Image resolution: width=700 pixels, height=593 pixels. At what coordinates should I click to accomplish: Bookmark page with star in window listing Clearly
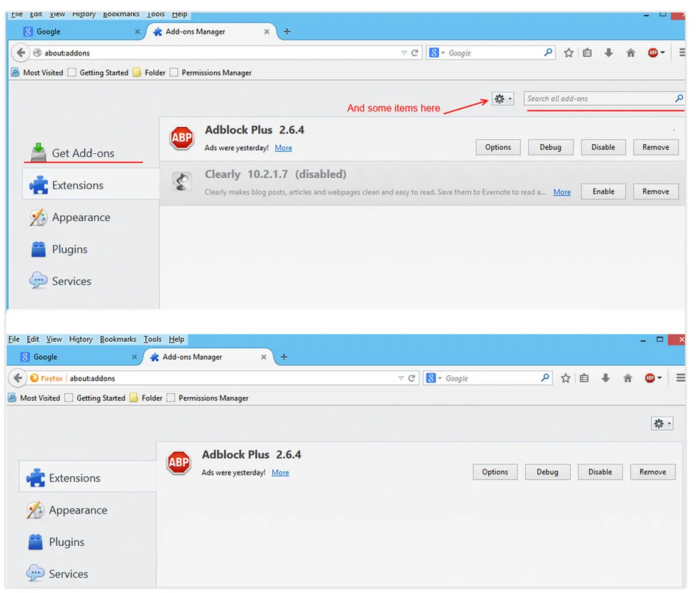[568, 53]
